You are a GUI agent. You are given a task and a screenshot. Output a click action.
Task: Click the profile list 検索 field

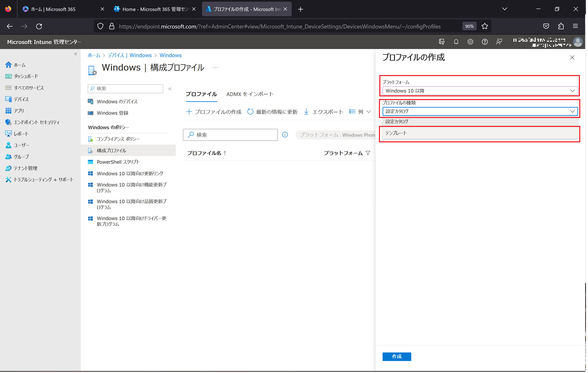click(x=230, y=135)
